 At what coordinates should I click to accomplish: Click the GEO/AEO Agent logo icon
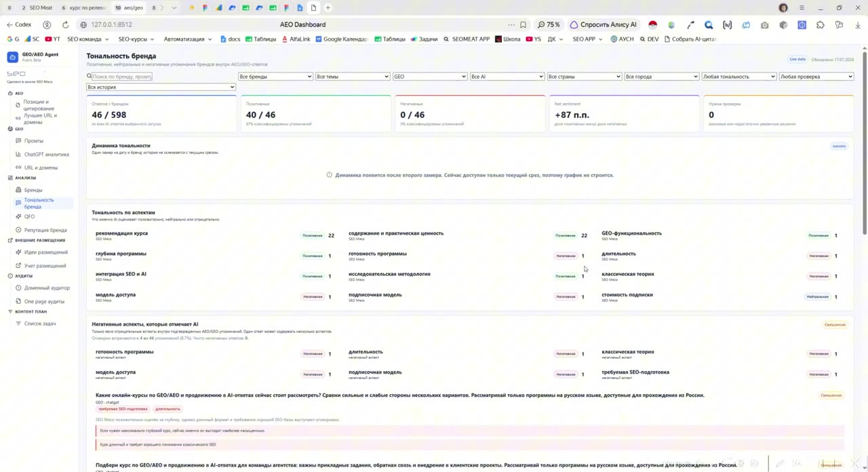pos(13,57)
